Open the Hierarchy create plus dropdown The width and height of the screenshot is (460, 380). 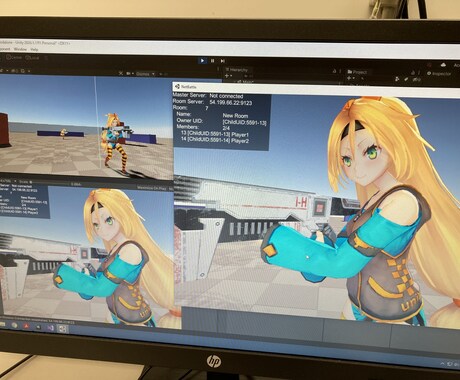[x=228, y=76]
